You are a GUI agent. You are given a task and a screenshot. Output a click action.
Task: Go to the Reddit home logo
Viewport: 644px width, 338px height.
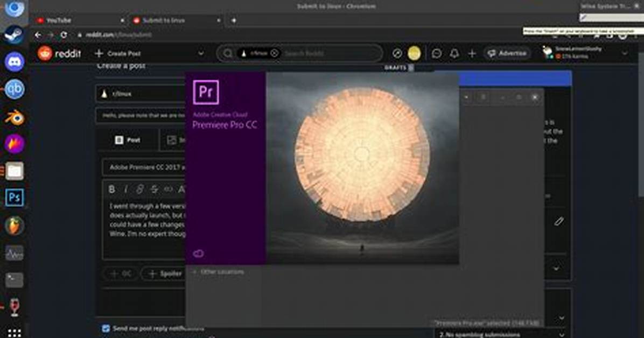tap(60, 53)
